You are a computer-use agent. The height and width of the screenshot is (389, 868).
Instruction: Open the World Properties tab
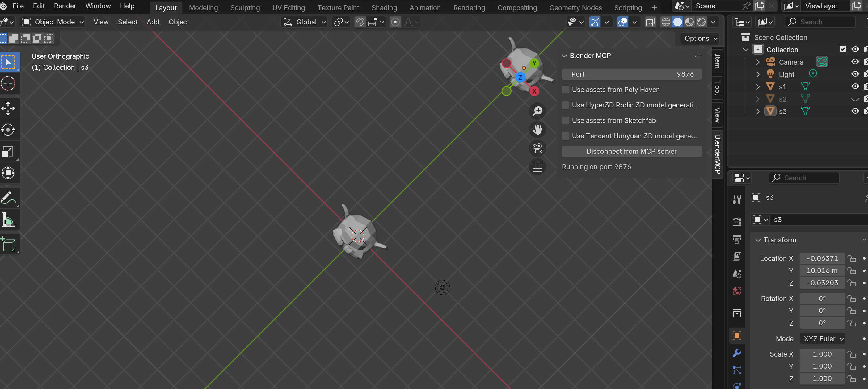(737, 291)
